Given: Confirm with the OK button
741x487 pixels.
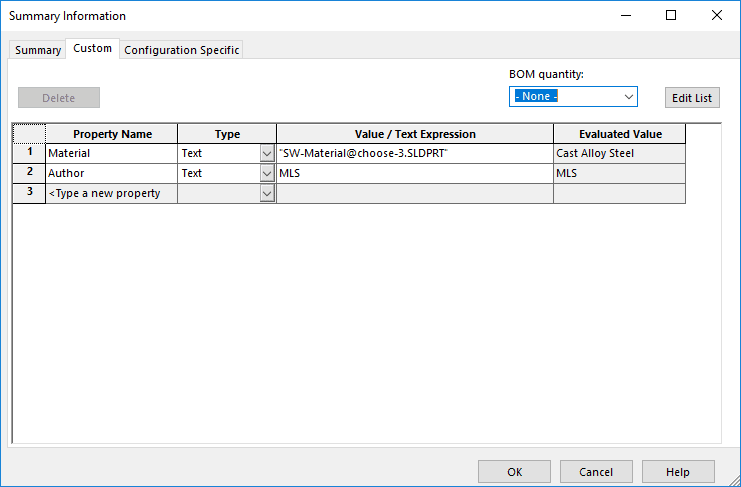Looking at the screenshot, I should [514, 472].
